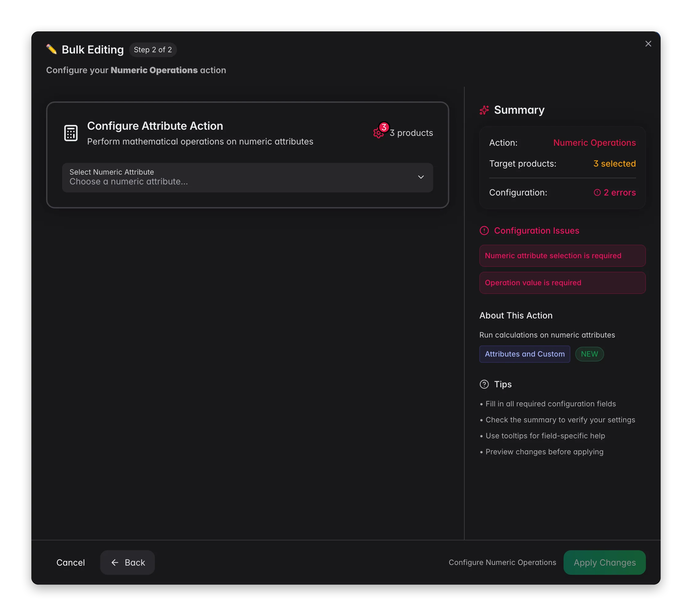Click the NEW badge
Screen dimensions: 692x616
pos(589,354)
